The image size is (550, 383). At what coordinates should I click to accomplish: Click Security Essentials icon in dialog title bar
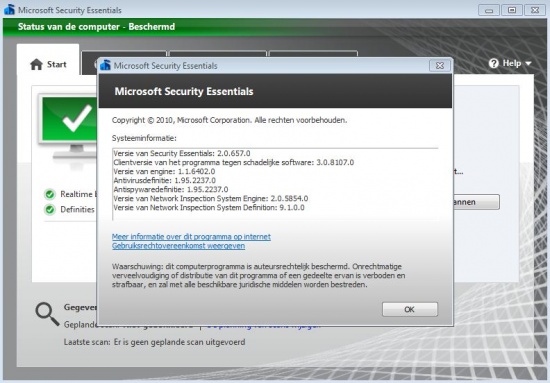(x=105, y=65)
